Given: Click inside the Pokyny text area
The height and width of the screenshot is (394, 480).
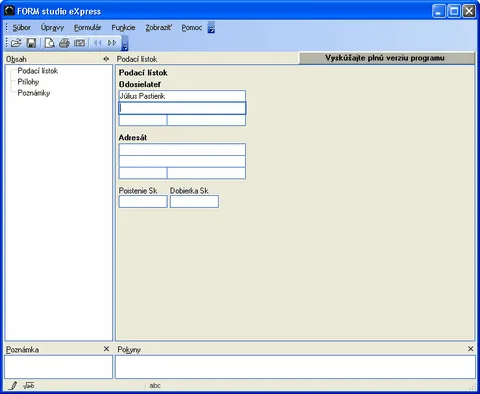Looking at the screenshot, I should click(x=295, y=367).
